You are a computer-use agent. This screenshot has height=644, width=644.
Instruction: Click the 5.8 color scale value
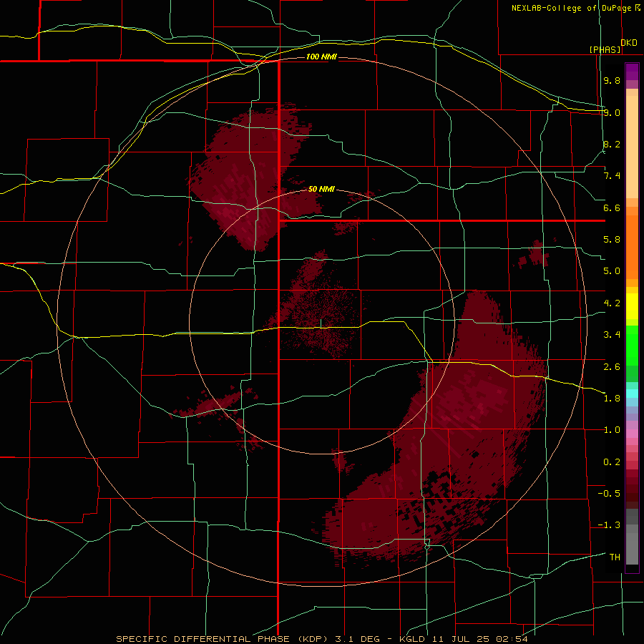tap(612, 240)
